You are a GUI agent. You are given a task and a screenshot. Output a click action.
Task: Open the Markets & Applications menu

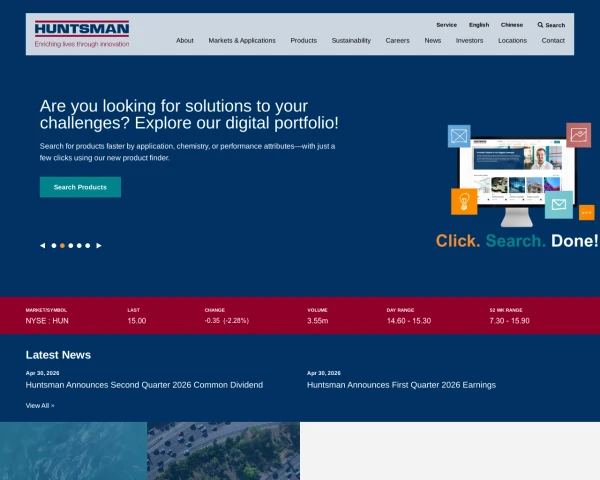pyautogui.click(x=242, y=41)
